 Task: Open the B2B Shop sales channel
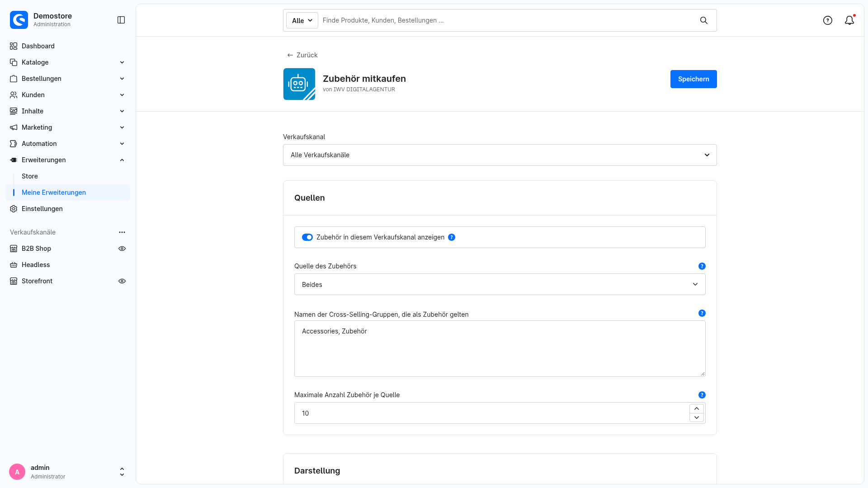[36, 249]
